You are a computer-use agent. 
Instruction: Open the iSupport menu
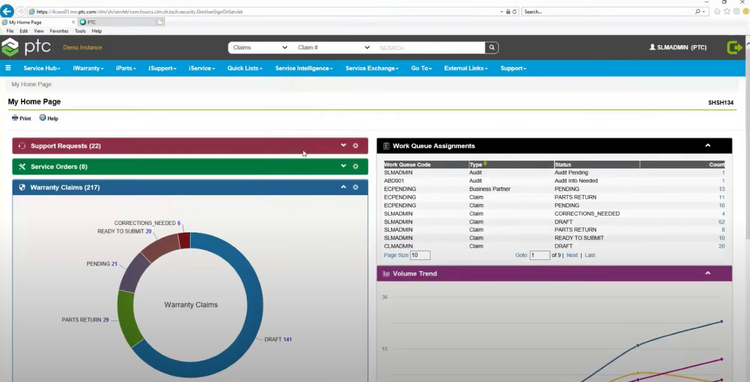[x=162, y=68]
